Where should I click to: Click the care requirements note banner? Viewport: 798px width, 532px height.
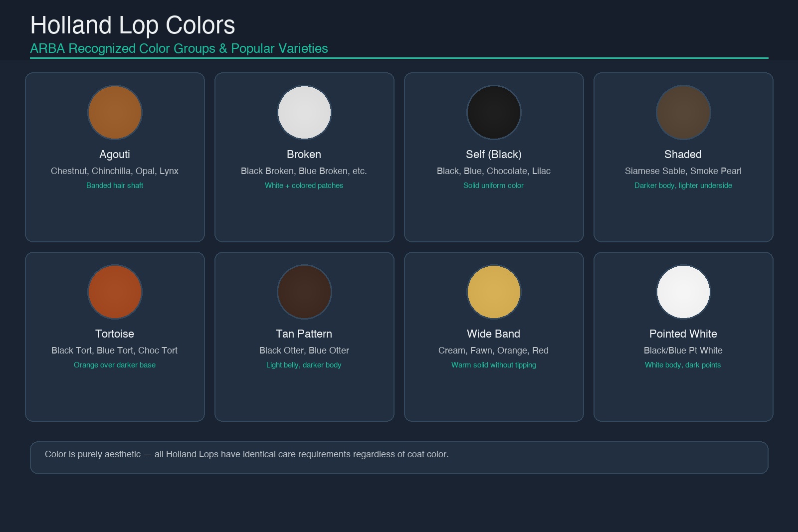coord(399,457)
